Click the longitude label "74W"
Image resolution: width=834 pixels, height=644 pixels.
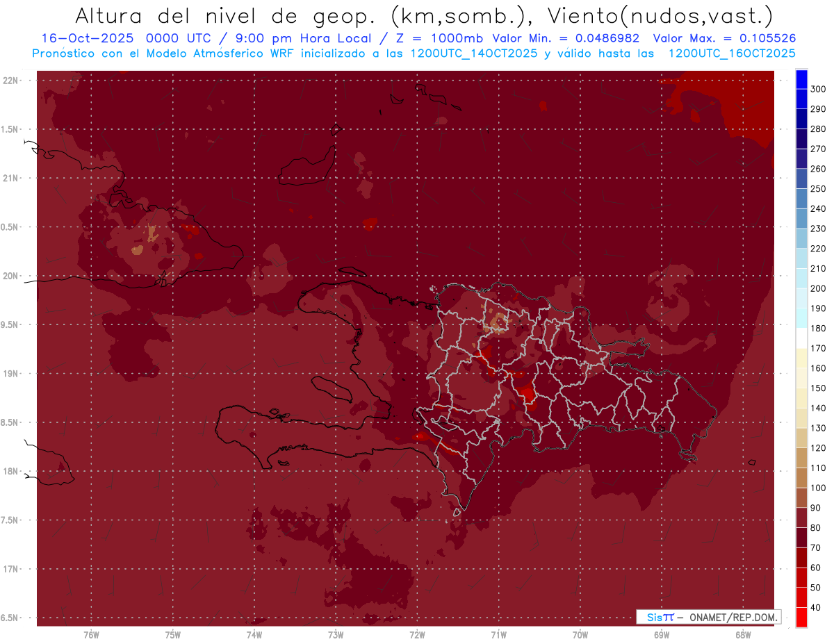click(x=254, y=636)
